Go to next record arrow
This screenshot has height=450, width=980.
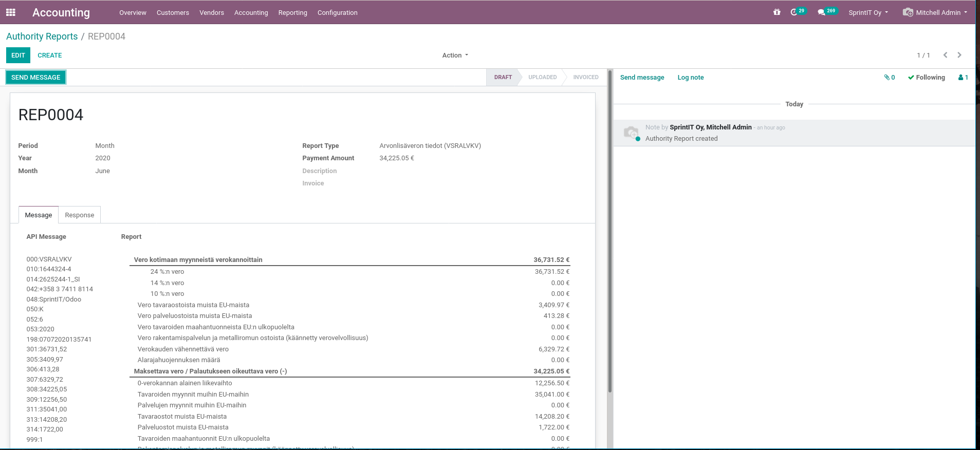coord(959,55)
